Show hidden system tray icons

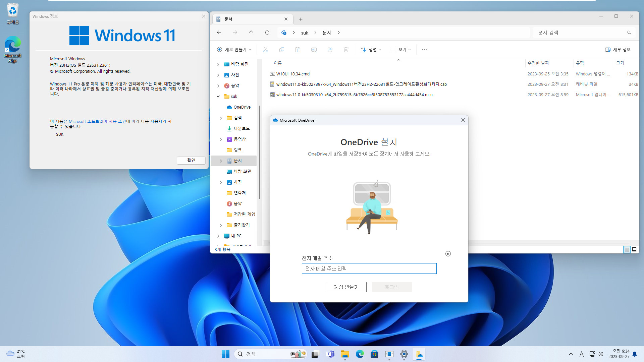pyautogui.click(x=571, y=354)
